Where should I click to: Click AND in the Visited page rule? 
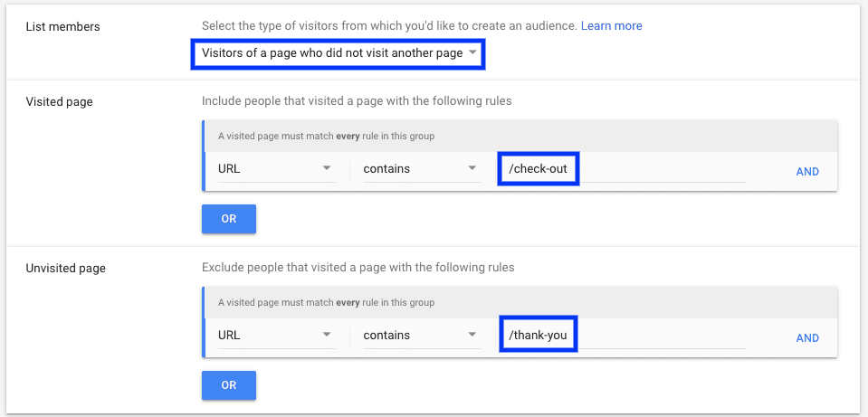tap(807, 171)
